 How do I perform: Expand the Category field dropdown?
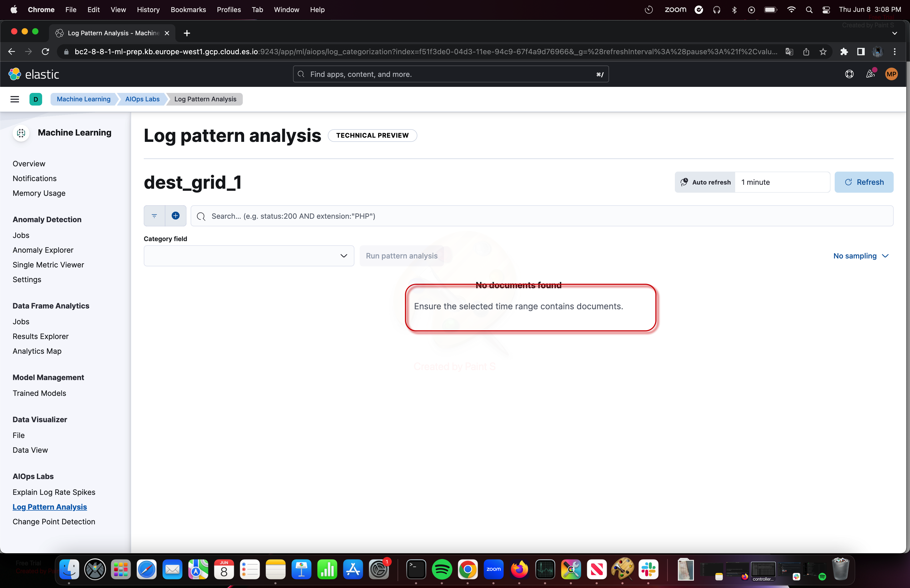point(249,256)
